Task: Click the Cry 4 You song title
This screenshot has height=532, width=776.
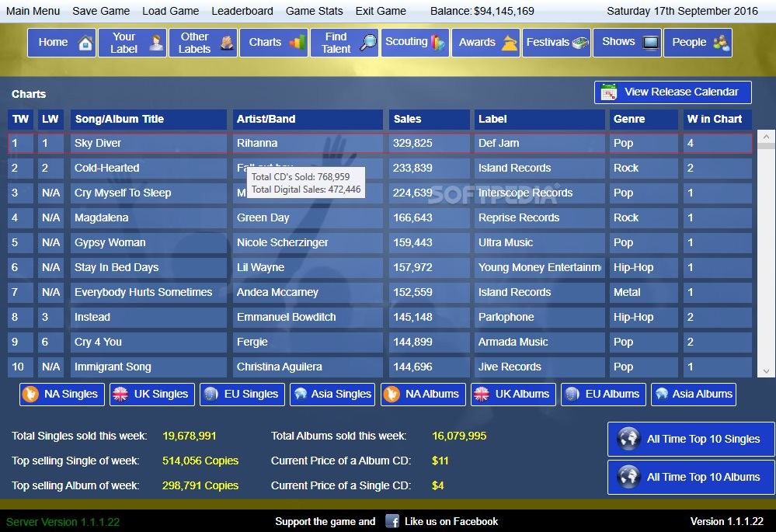Action: click(98, 342)
